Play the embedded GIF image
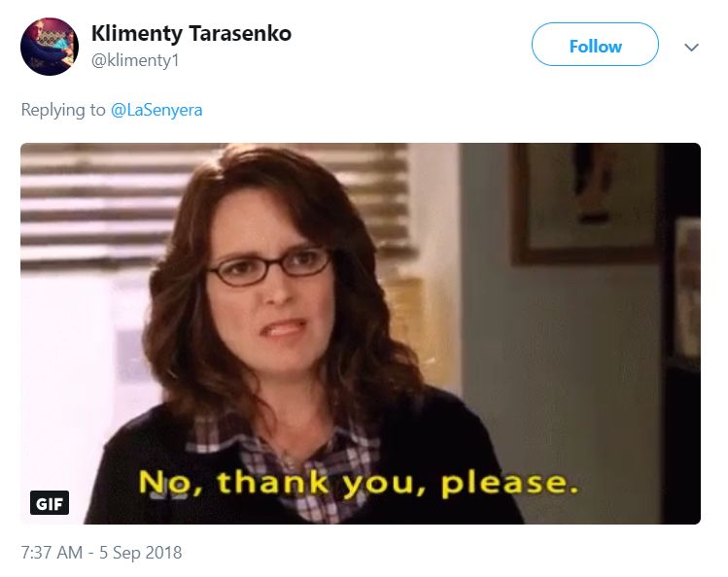Viewport: 728px width, 577px height. click(361, 333)
